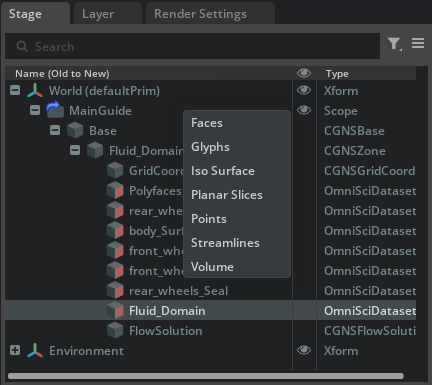Click the rear_whe dataset cube icon
The image size is (432, 385).
click(115, 210)
